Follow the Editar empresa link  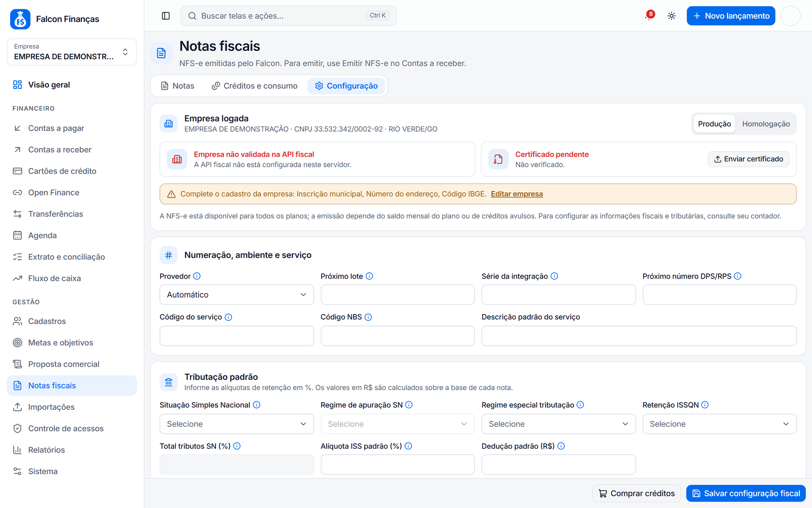517,194
